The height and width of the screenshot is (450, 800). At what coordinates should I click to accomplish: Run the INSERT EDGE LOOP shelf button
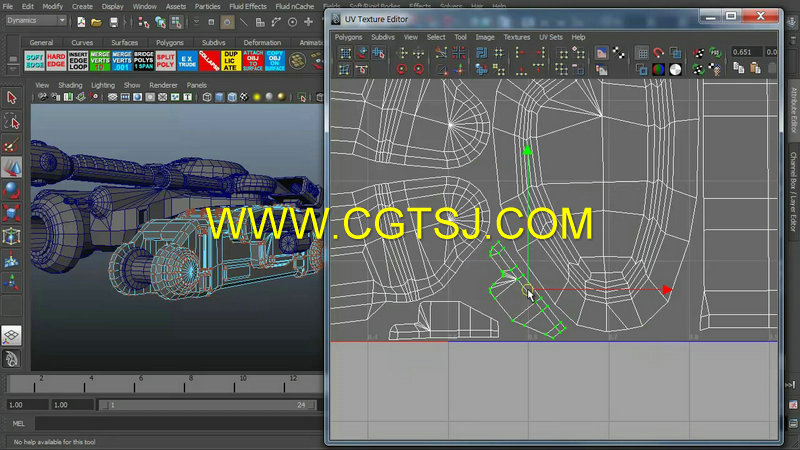click(x=78, y=61)
